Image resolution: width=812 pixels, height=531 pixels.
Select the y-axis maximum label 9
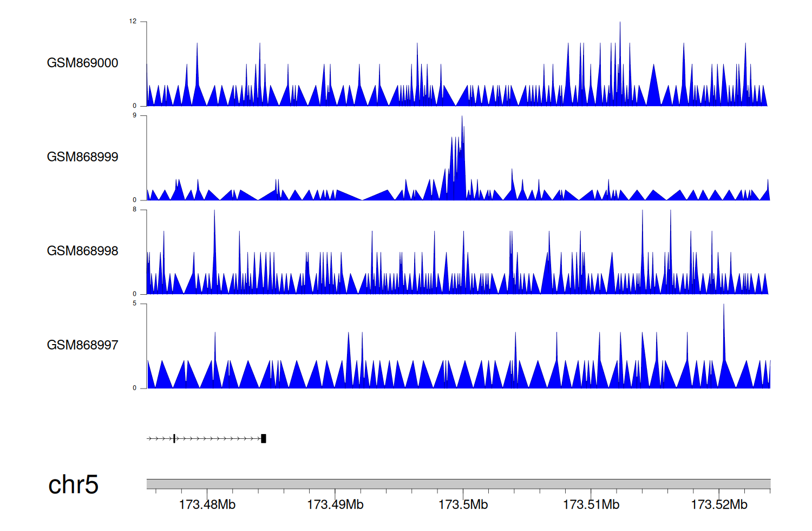(x=134, y=115)
